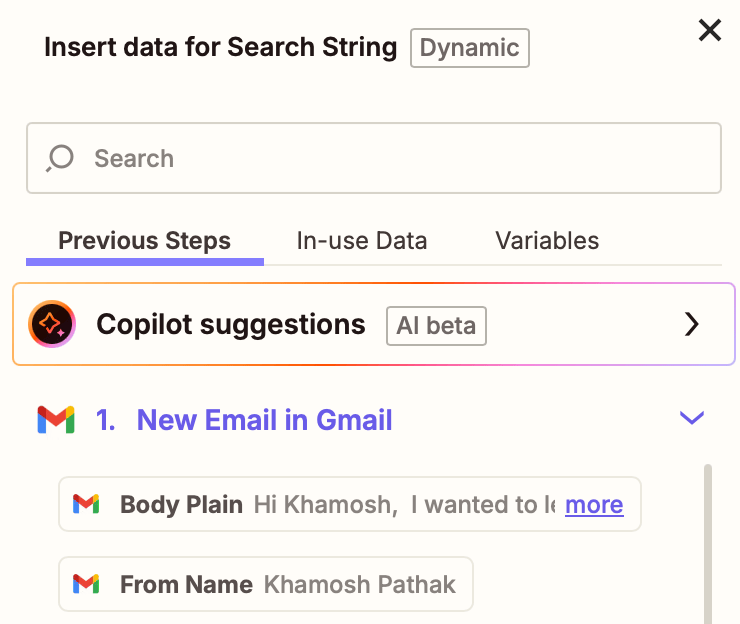Click the Copilot suggestions label
This screenshot has width=740, height=624.
230,324
